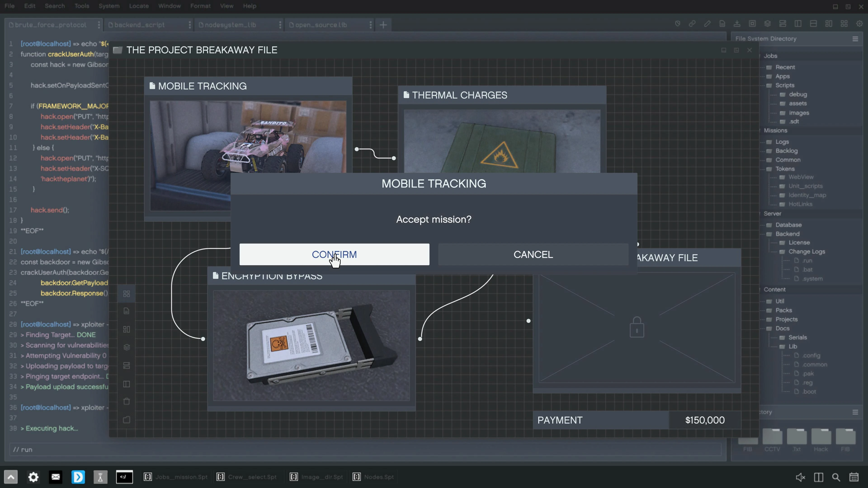Image resolution: width=868 pixels, height=488 pixels.
Task: Click the shield icon in top toolbar
Action: (x=677, y=23)
